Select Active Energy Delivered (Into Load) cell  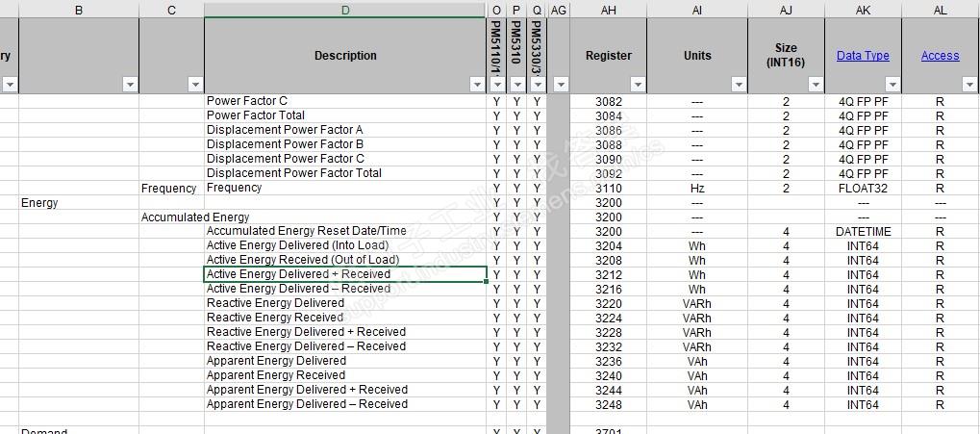pyautogui.click(x=345, y=245)
